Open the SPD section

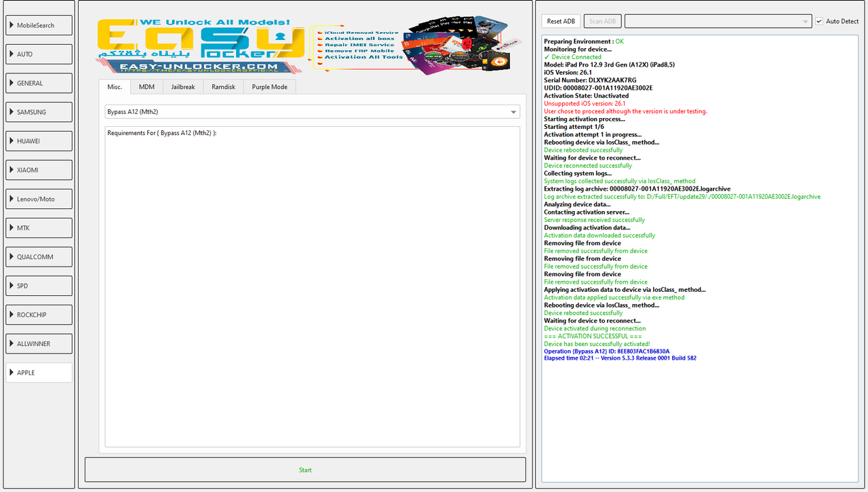pyautogui.click(x=39, y=286)
